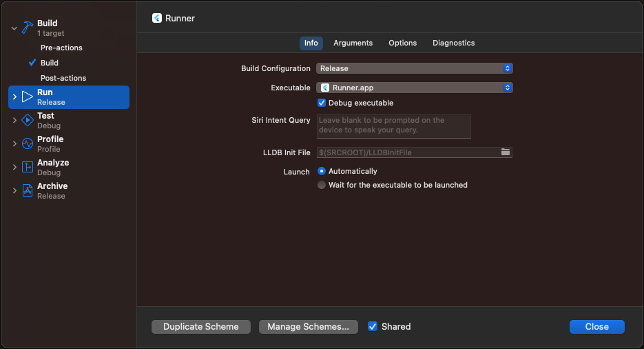The width and height of the screenshot is (644, 349).
Task: Select the Analyze Debug scheme action
Action: tap(69, 168)
